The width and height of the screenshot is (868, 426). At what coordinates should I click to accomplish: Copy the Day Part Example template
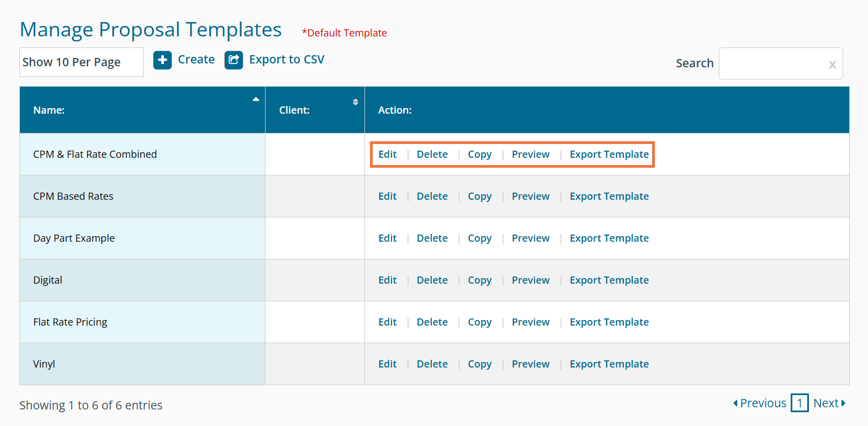click(x=479, y=238)
